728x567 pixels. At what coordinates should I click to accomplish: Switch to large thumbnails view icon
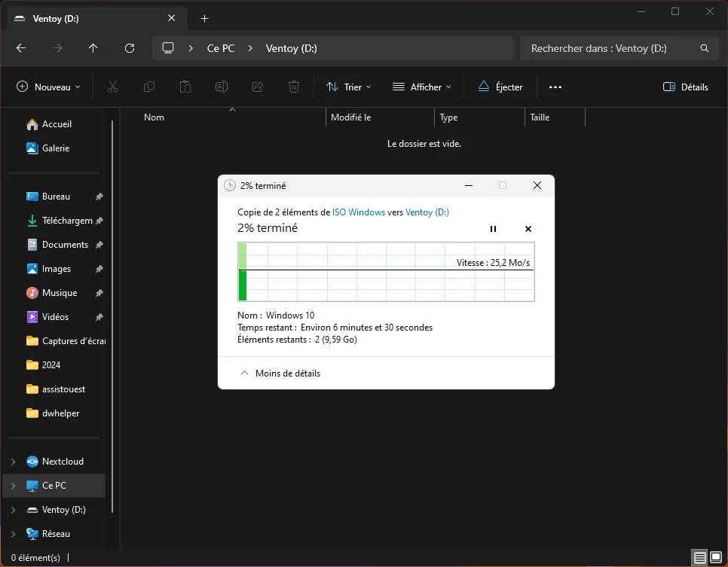716,557
